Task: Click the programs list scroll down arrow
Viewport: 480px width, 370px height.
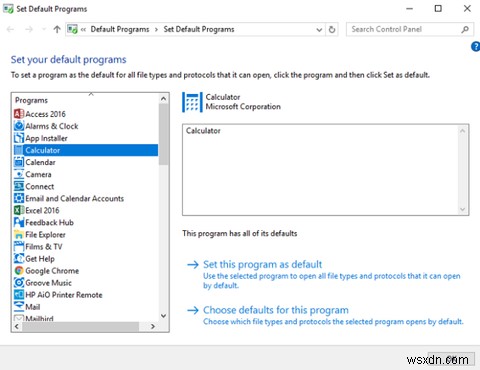Action: (x=163, y=316)
